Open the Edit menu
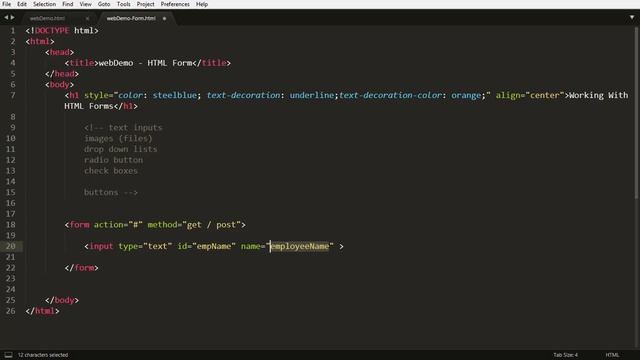640x360 pixels. (22, 4)
